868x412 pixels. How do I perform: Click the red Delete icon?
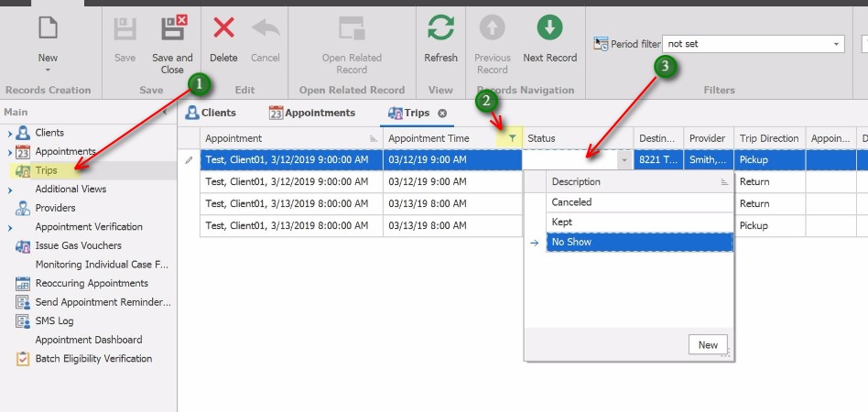point(223,29)
